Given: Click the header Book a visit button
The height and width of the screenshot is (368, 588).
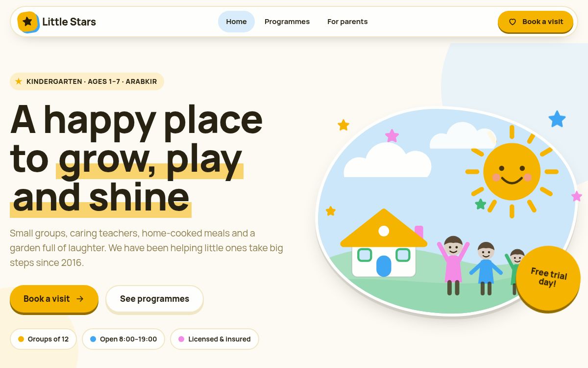Looking at the screenshot, I should pos(536,22).
